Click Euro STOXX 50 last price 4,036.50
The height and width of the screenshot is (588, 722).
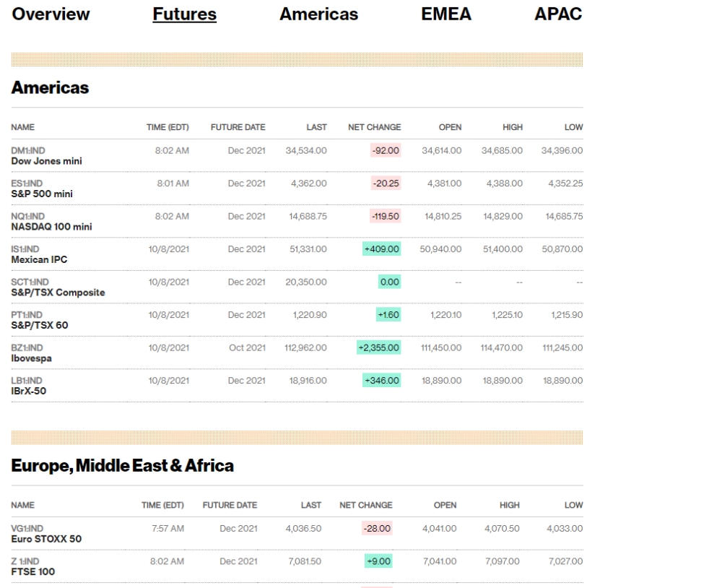tap(303, 529)
